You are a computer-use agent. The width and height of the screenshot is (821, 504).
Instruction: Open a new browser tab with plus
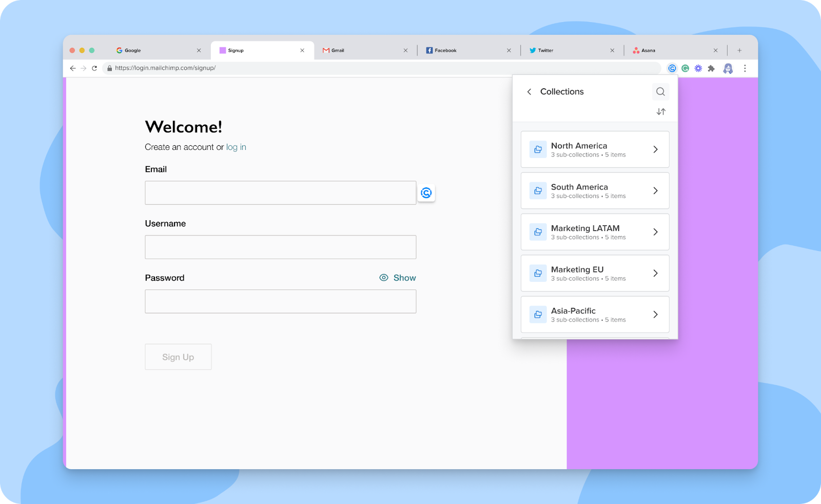click(739, 50)
